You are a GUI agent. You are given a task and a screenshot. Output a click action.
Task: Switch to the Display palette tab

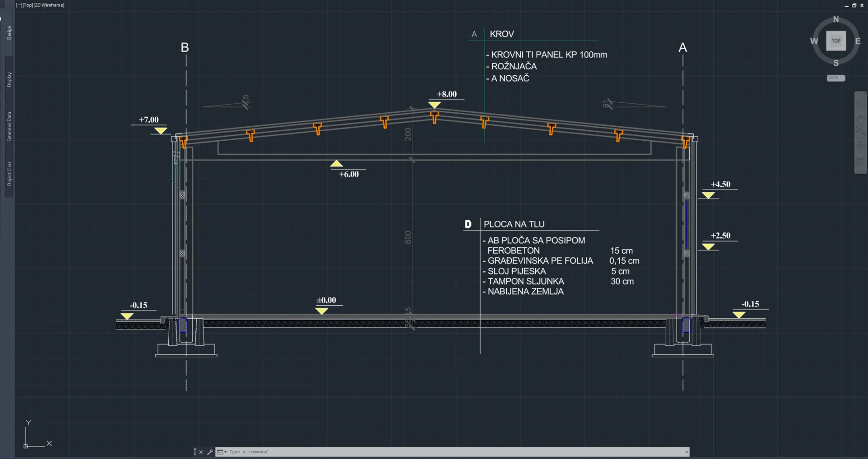tap(9, 79)
